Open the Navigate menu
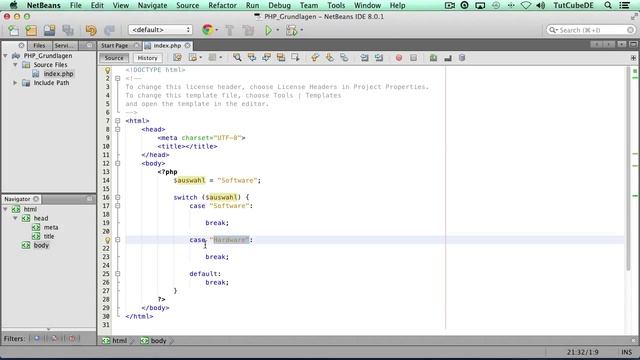Screen dimensions: 640x360 152,5
